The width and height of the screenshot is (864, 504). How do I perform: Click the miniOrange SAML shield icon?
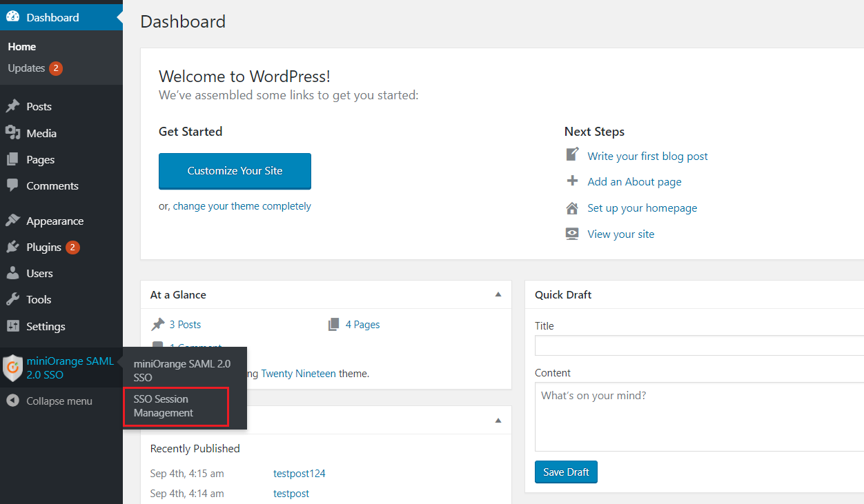click(x=12, y=367)
